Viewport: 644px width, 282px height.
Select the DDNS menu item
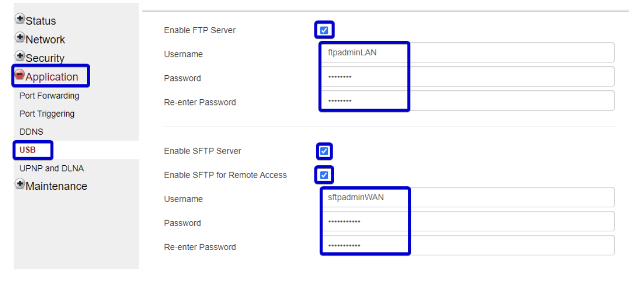(31, 132)
